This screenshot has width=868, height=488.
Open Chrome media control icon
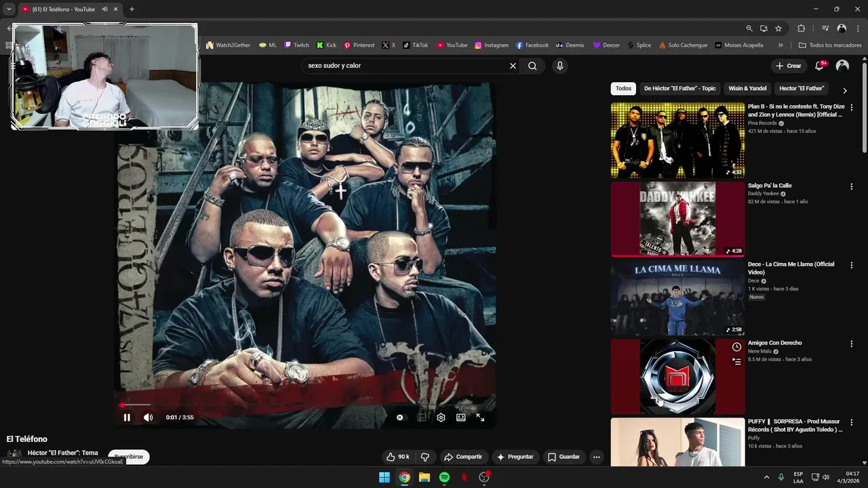click(825, 28)
